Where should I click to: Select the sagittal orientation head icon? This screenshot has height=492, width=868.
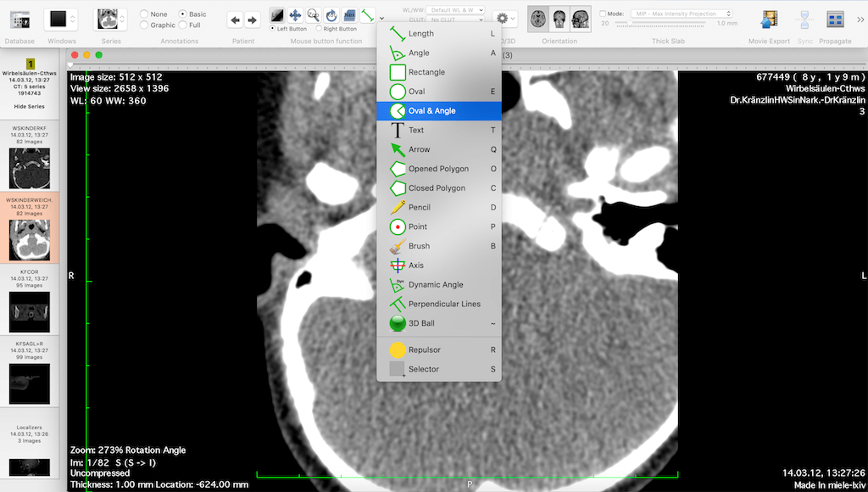[x=581, y=18]
